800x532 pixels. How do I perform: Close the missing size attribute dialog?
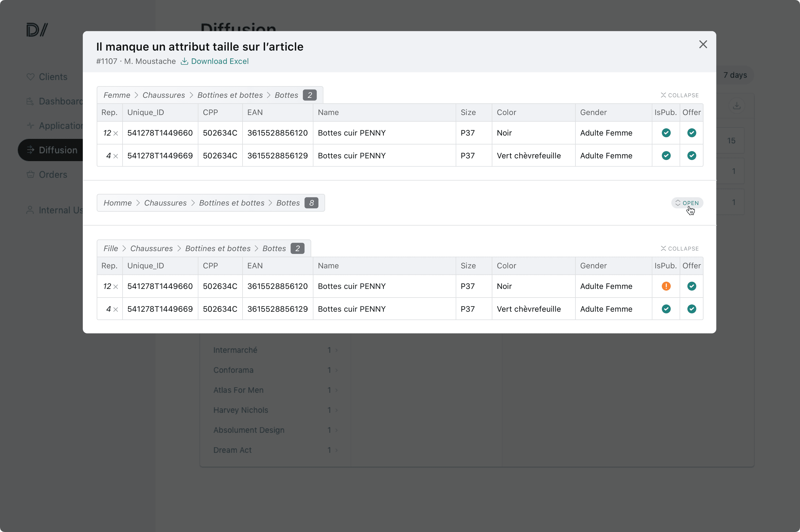703,45
